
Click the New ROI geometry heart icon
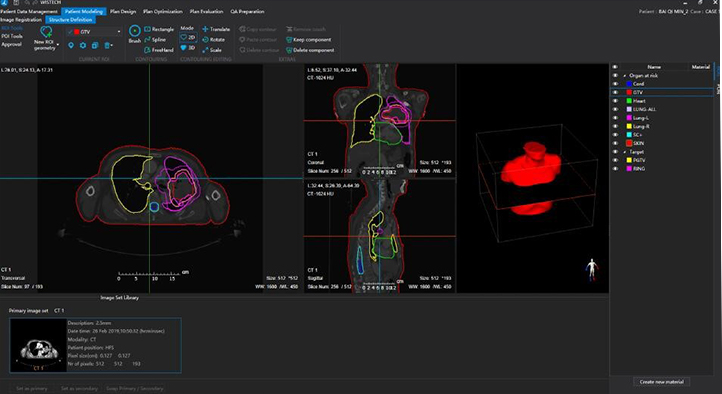tap(46, 32)
